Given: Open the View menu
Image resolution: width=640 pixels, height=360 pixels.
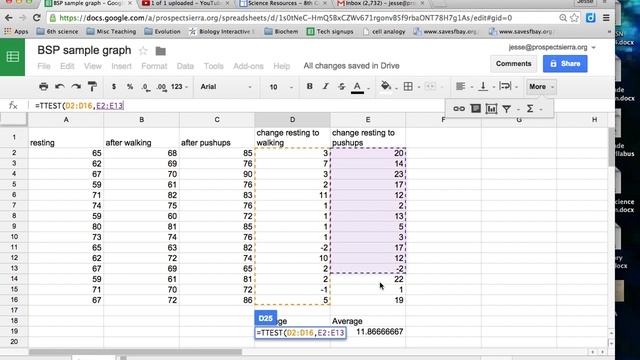Looking at the screenshot, I should click(x=93, y=66).
